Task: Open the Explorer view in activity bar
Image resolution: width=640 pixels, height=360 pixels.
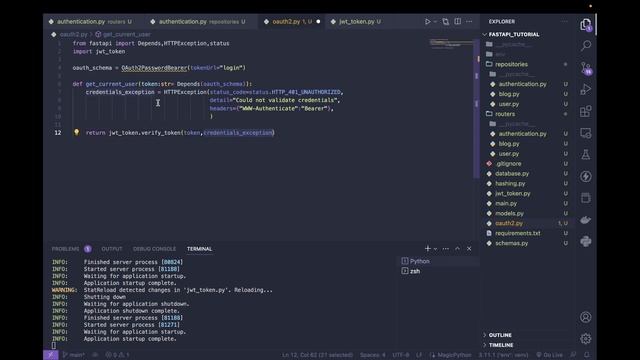Action: 586,24
